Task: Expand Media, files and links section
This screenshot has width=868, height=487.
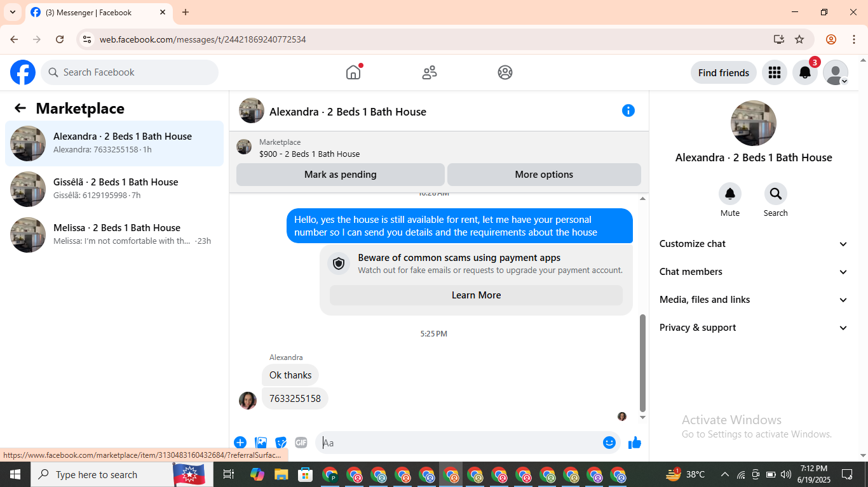Action: pyautogui.click(x=754, y=300)
